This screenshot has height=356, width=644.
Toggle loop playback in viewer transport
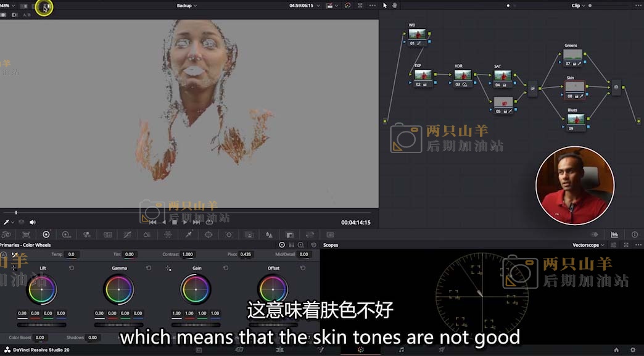208,222
